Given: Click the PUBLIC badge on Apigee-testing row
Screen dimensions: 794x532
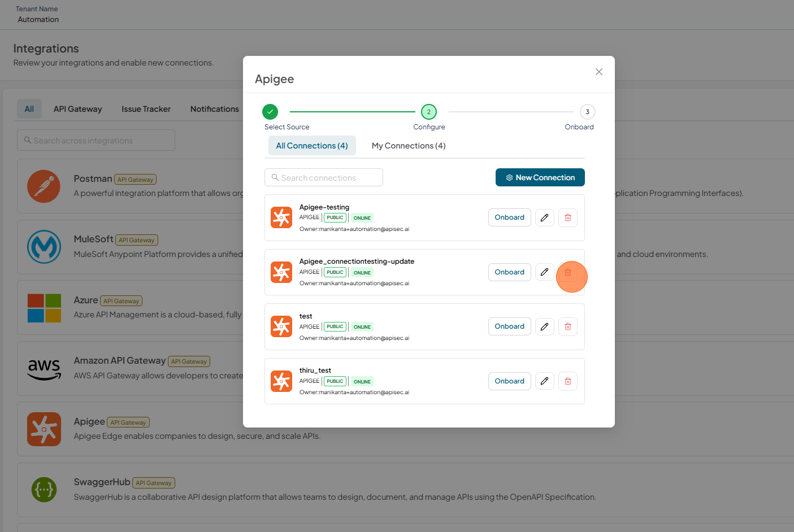Looking at the screenshot, I should click(335, 217).
